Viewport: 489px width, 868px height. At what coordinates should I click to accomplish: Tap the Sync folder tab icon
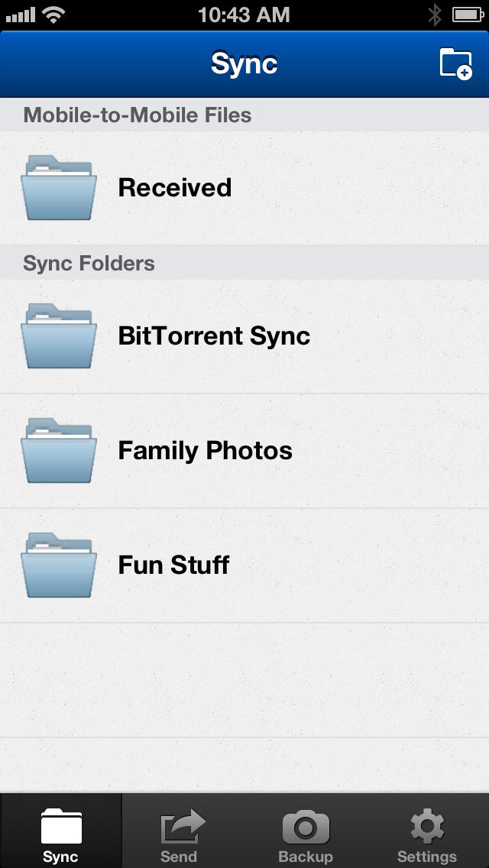[61, 826]
